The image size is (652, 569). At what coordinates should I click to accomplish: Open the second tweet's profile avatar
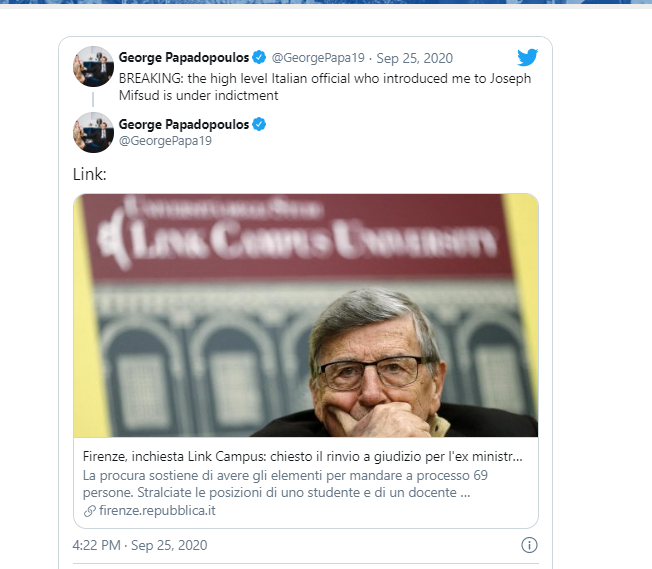tap(93, 132)
